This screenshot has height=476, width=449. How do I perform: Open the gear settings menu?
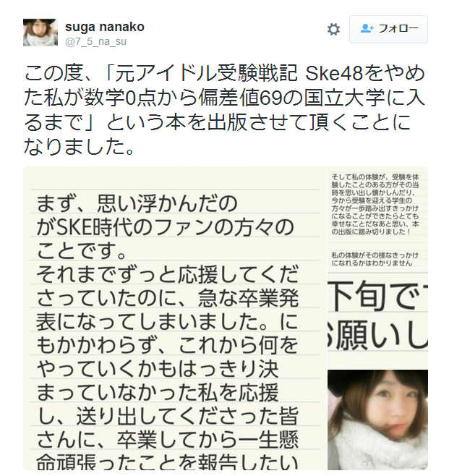click(x=333, y=30)
